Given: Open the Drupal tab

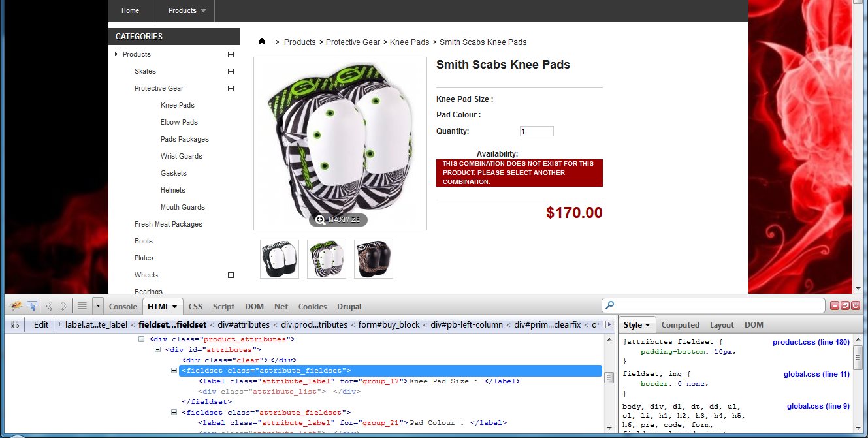Looking at the screenshot, I should 349,306.
